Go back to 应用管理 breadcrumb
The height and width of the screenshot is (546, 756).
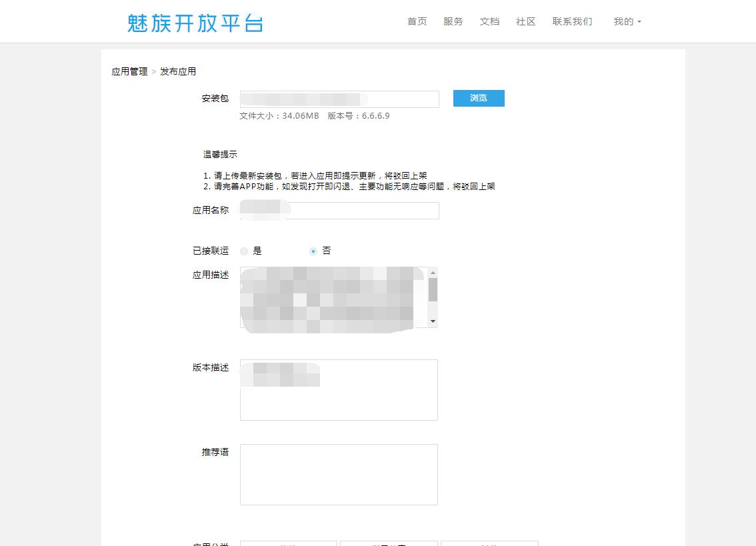tap(130, 71)
